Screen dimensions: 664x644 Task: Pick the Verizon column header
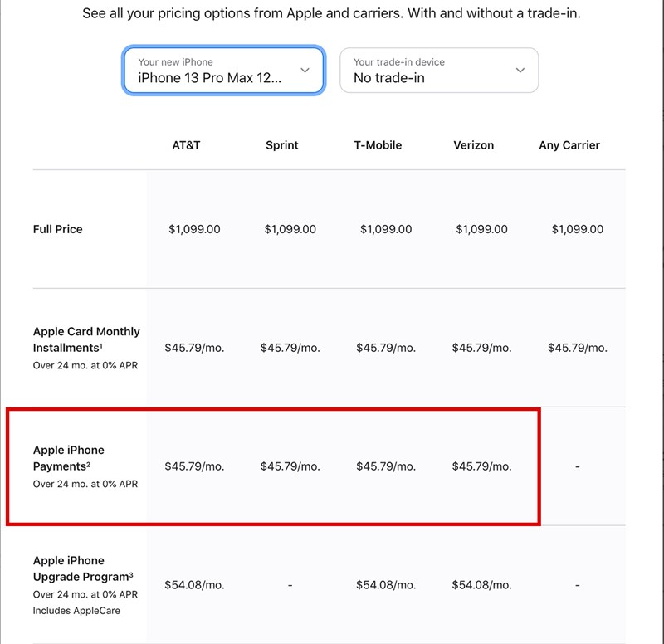click(474, 145)
